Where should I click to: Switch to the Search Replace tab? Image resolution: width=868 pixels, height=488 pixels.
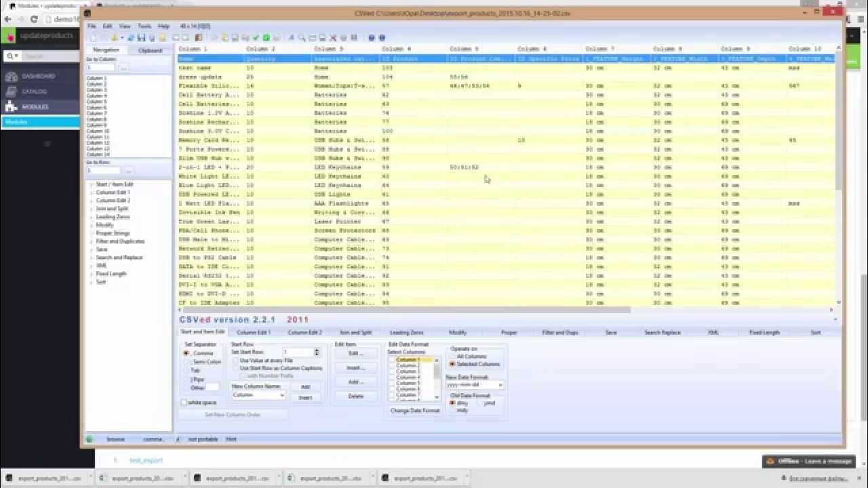662,333
